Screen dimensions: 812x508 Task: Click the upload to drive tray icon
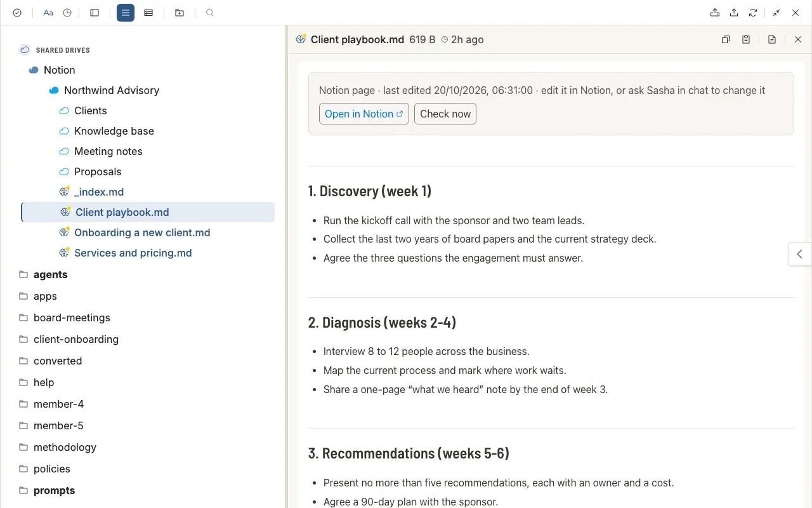715,13
